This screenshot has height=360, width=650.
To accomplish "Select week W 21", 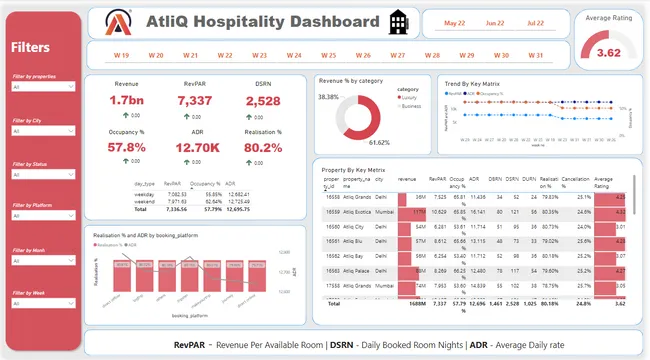I will pos(190,55).
